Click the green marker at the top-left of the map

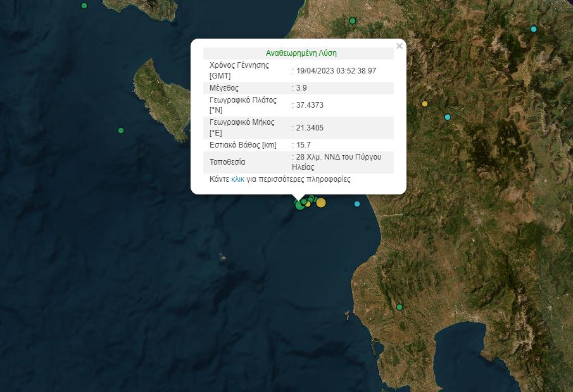point(83,6)
